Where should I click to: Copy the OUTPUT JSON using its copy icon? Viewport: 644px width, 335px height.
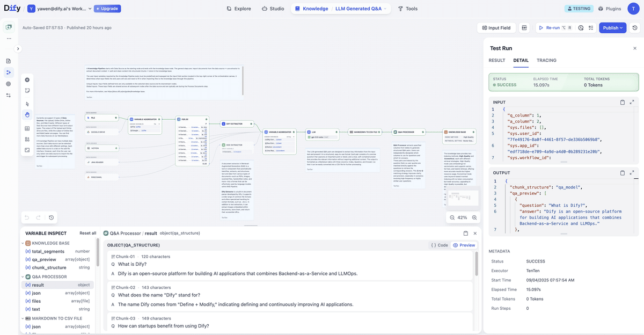point(621,172)
